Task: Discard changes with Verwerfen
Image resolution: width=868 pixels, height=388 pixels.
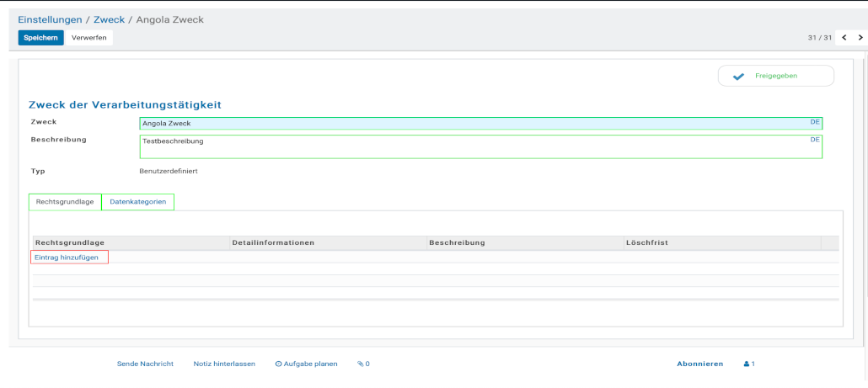Action: click(x=88, y=38)
